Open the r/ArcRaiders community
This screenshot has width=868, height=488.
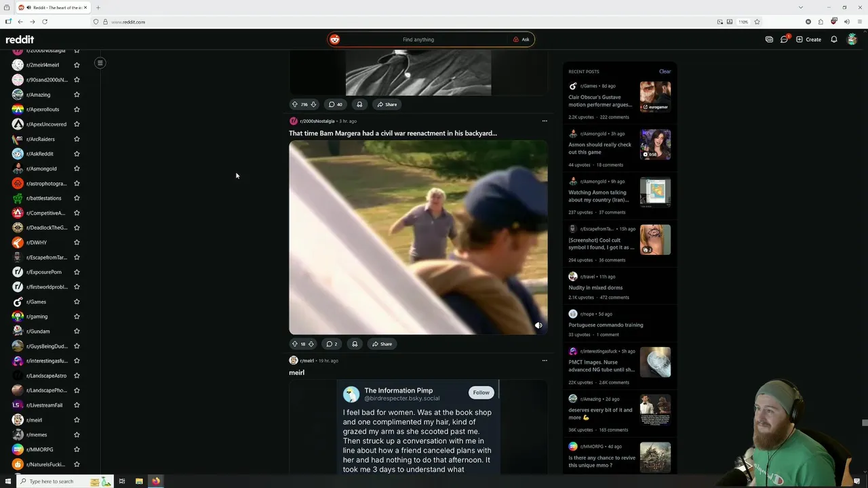pos(41,139)
